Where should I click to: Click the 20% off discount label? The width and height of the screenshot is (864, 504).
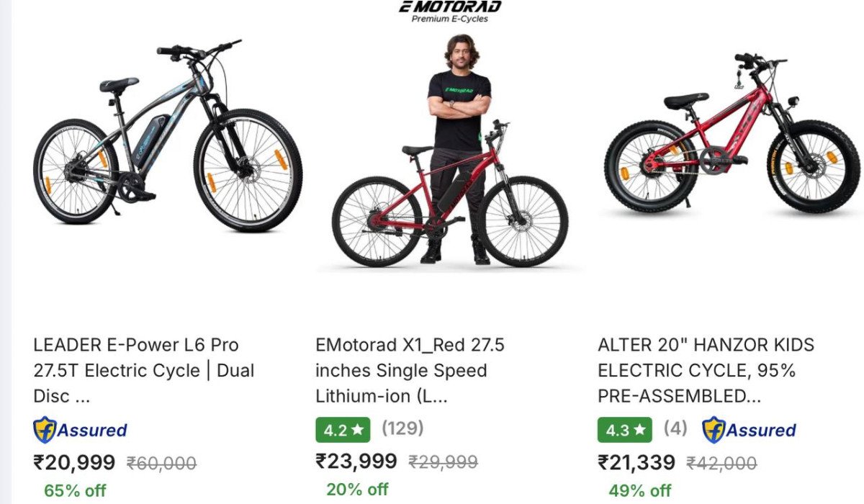pos(357,489)
